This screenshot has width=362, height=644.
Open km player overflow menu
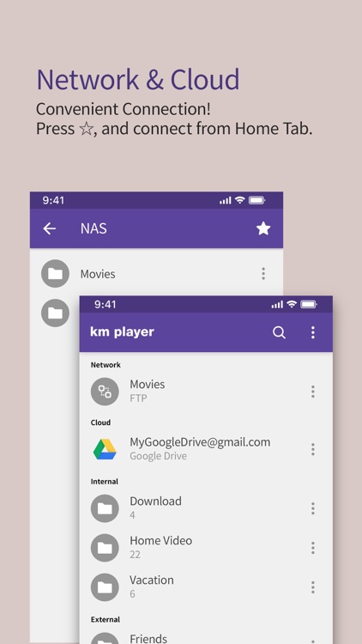tap(313, 332)
